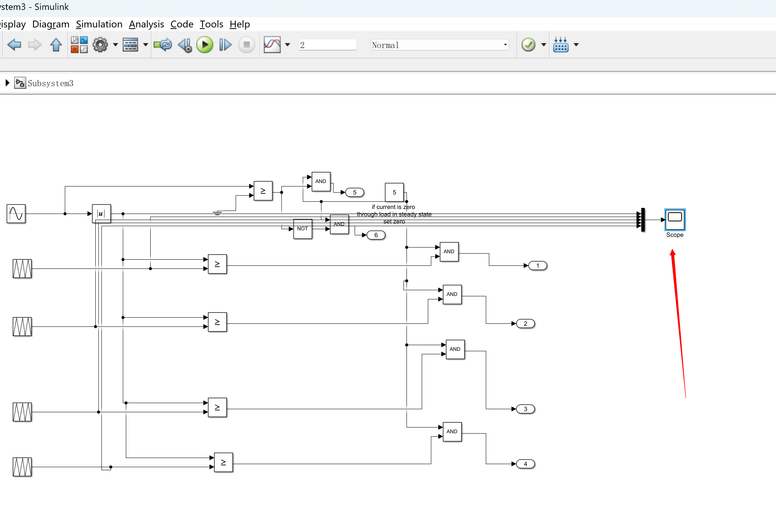Open Model Configuration Parameters gear icon

tap(100, 45)
